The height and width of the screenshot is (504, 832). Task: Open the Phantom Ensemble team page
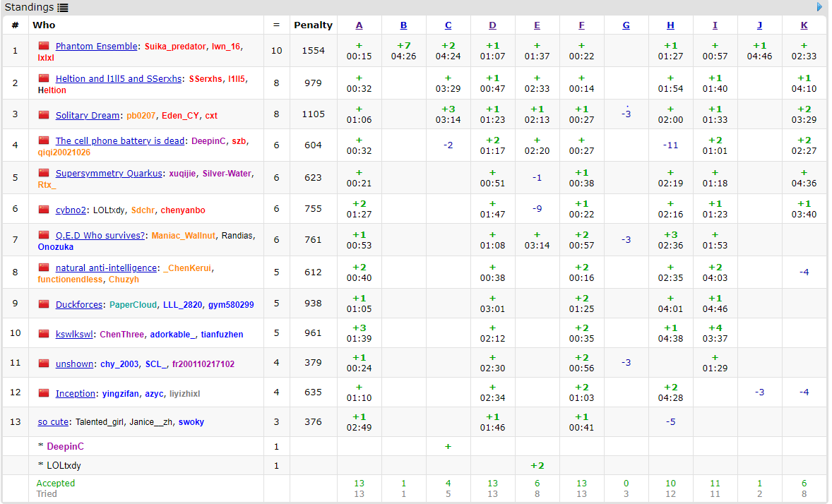click(96, 46)
